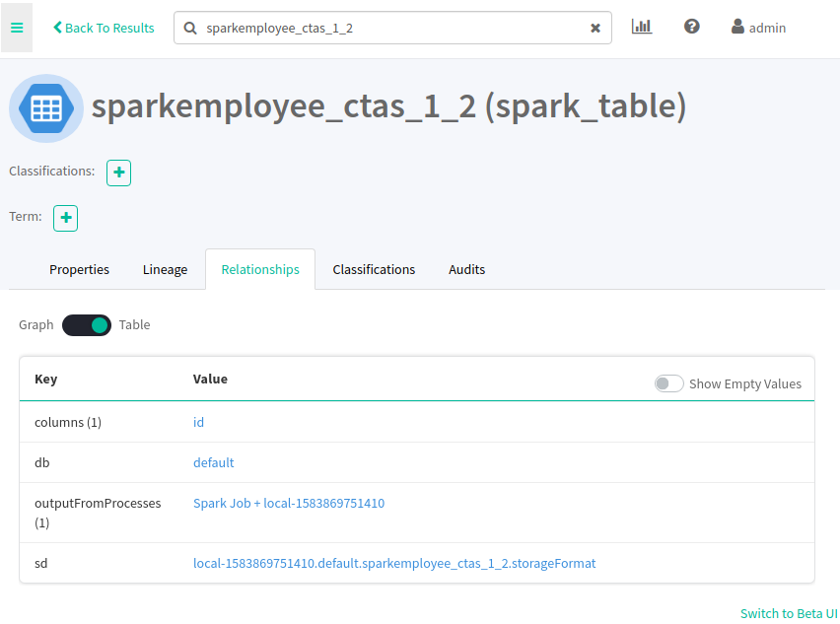This screenshot has width=840, height=624.
Task: Open the default db link
Action: tap(213, 462)
